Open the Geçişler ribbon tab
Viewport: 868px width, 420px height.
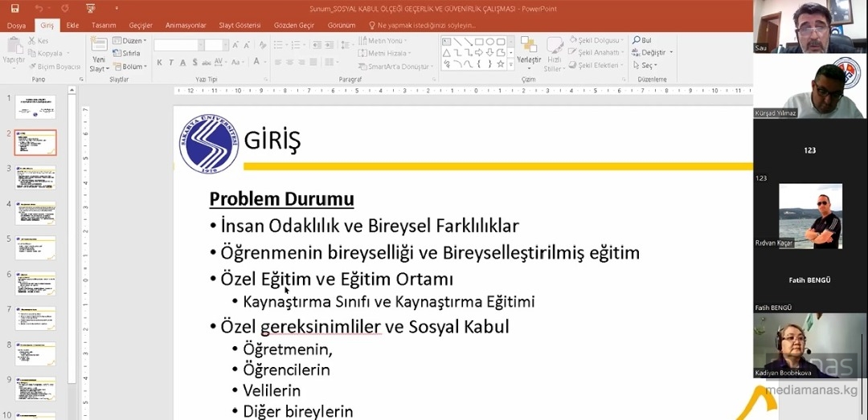coord(141,26)
